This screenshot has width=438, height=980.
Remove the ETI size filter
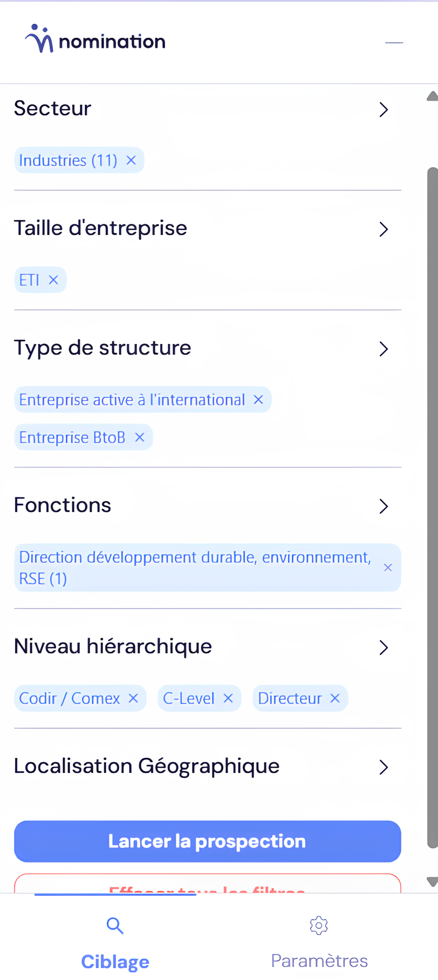click(x=53, y=280)
